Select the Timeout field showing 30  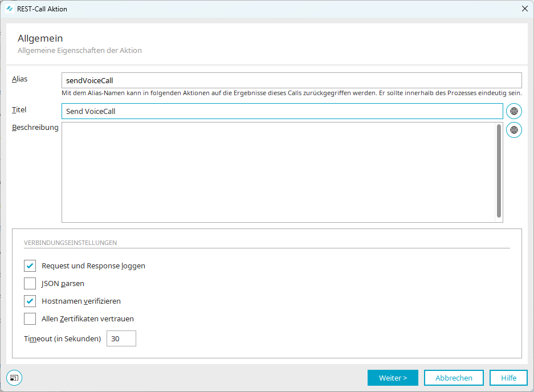[121, 338]
